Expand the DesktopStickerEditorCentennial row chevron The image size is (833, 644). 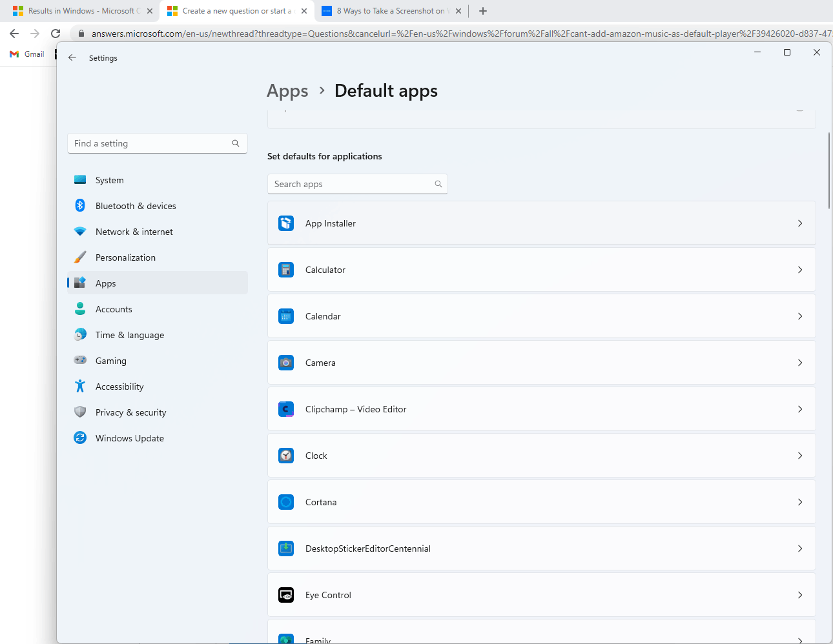[800, 548]
